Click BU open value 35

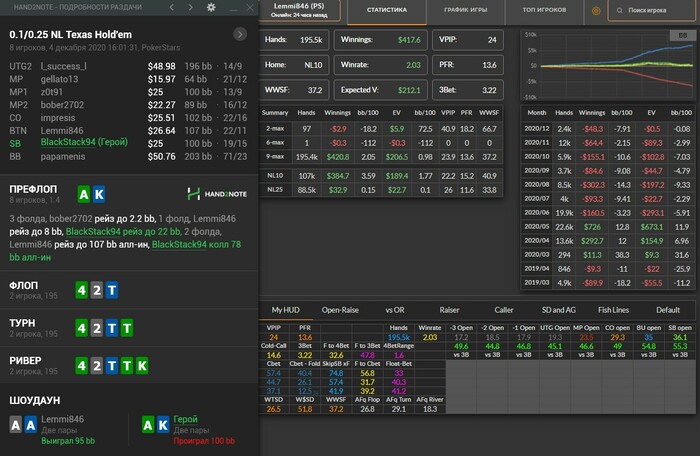click(649, 337)
